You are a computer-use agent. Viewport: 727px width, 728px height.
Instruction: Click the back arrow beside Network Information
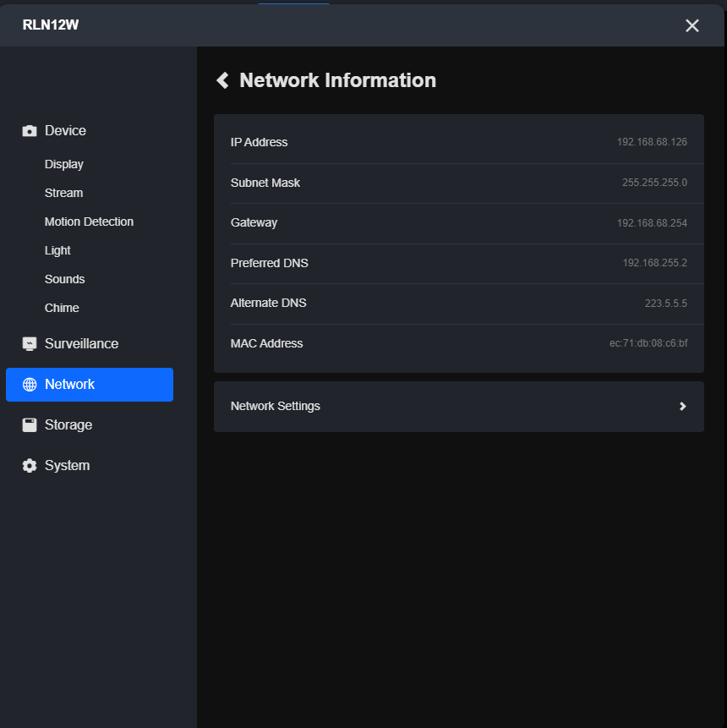[223, 80]
